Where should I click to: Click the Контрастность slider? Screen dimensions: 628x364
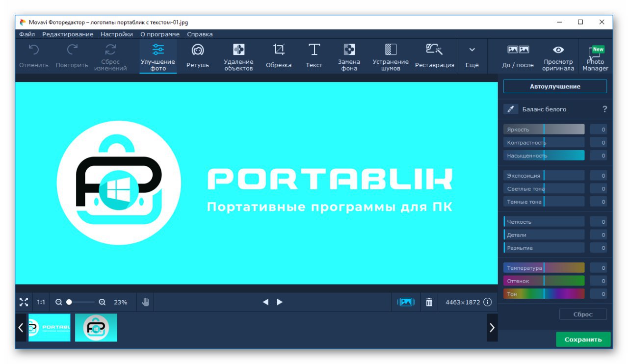[544, 143]
